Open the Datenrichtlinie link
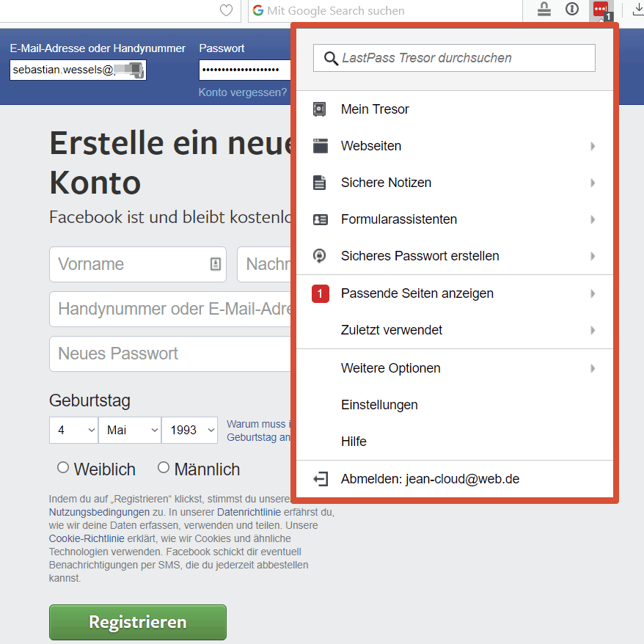644x644 pixels. [249, 512]
